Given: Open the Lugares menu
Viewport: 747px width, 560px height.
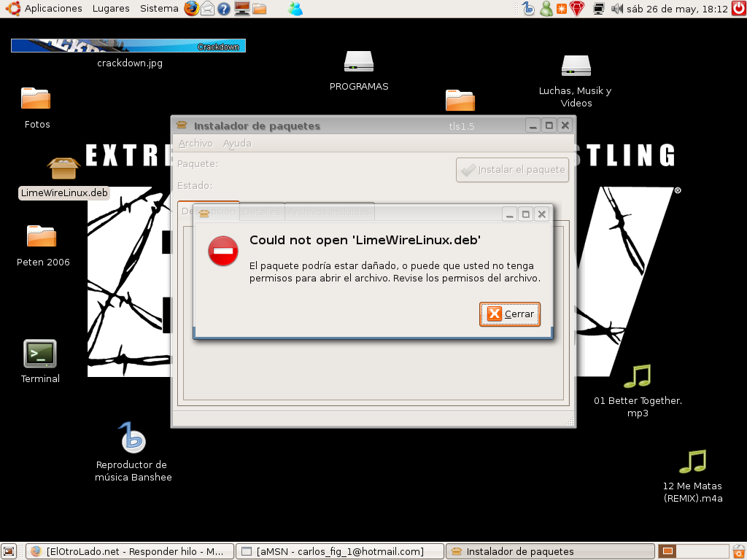Looking at the screenshot, I should (111, 9).
